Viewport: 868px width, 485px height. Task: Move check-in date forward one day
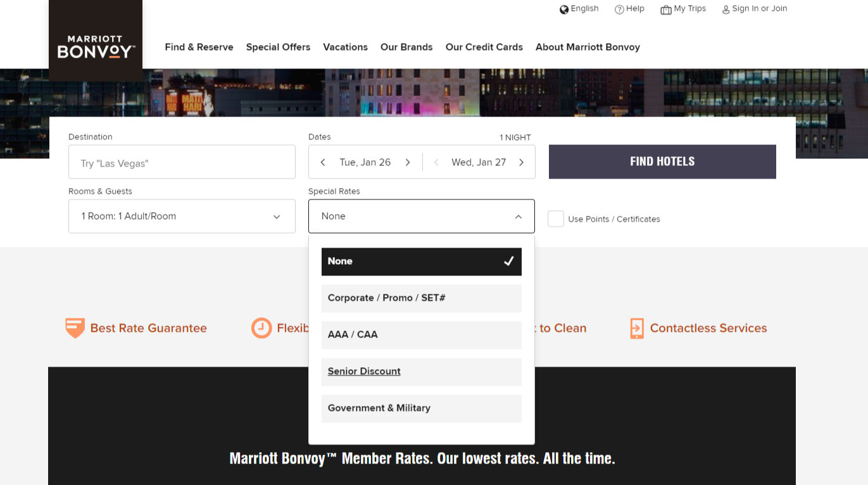tap(408, 162)
